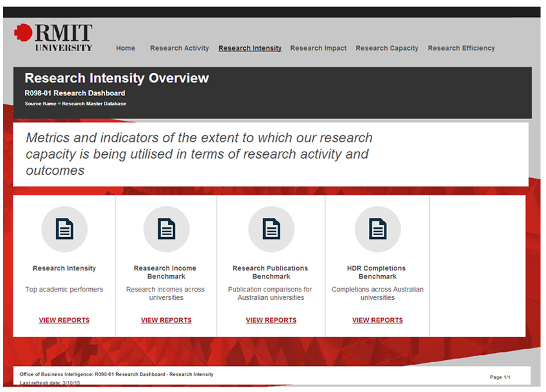Viewport: 546px width, 392px height.
Task: Open the Reasearch Income Benchmark document icon
Action: coord(166,229)
